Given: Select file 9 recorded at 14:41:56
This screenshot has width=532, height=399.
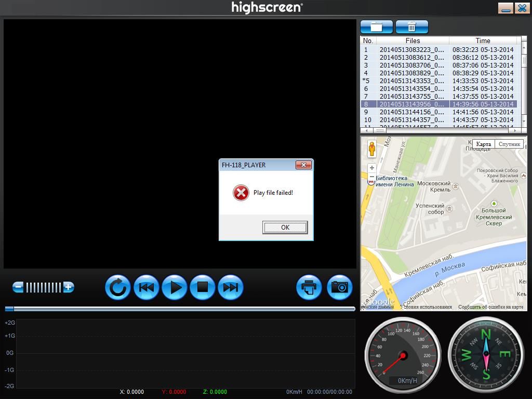Looking at the screenshot, I should tap(438, 112).
